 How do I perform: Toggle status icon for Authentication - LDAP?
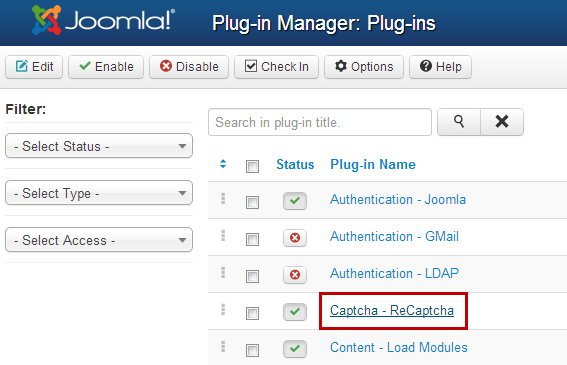pos(295,275)
